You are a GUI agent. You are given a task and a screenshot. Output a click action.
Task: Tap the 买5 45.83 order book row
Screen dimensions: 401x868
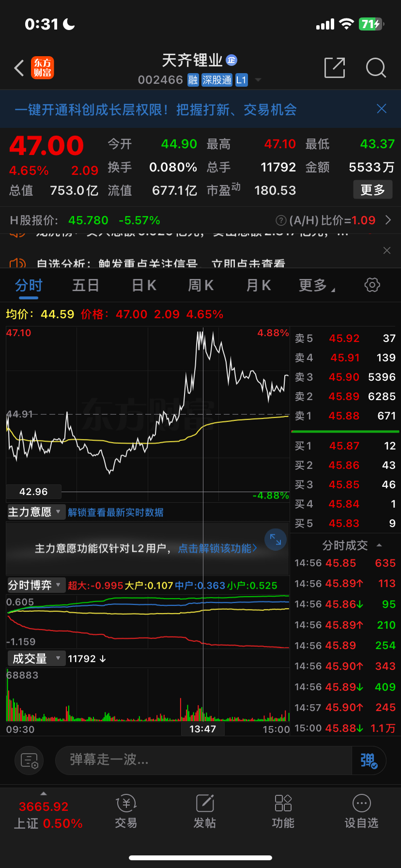(345, 523)
